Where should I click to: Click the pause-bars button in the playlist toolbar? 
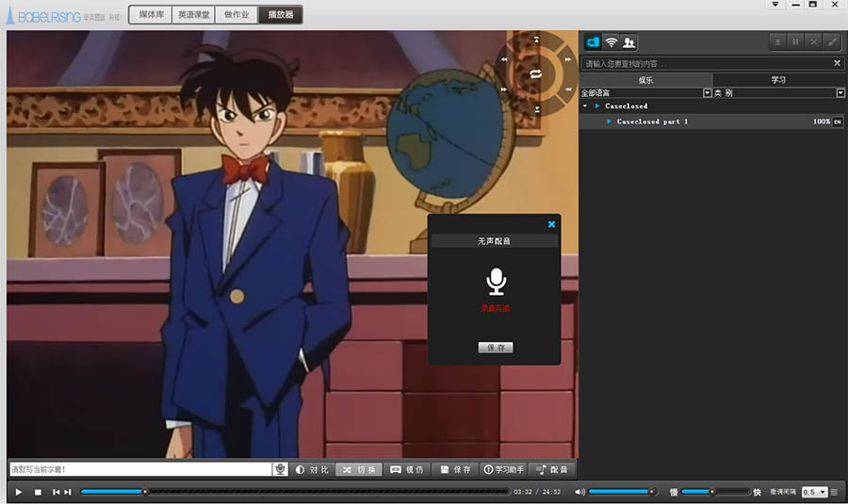pyautogui.click(x=795, y=41)
